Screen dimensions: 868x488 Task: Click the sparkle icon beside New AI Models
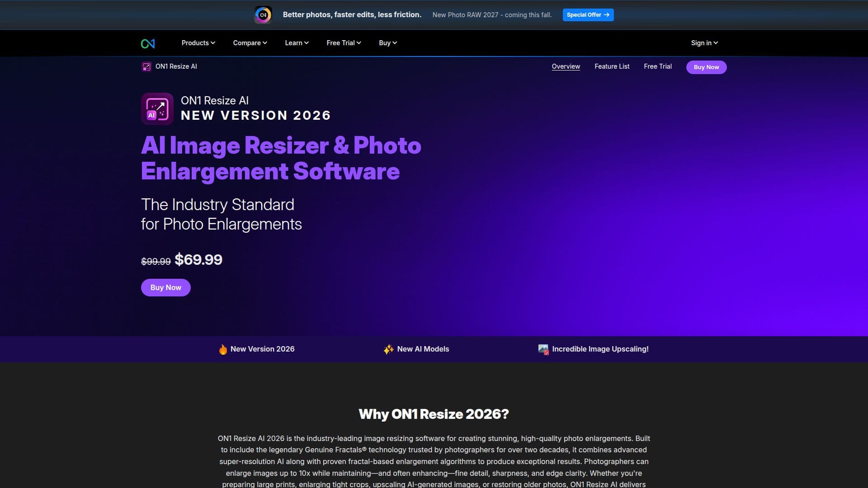pyautogui.click(x=388, y=349)
